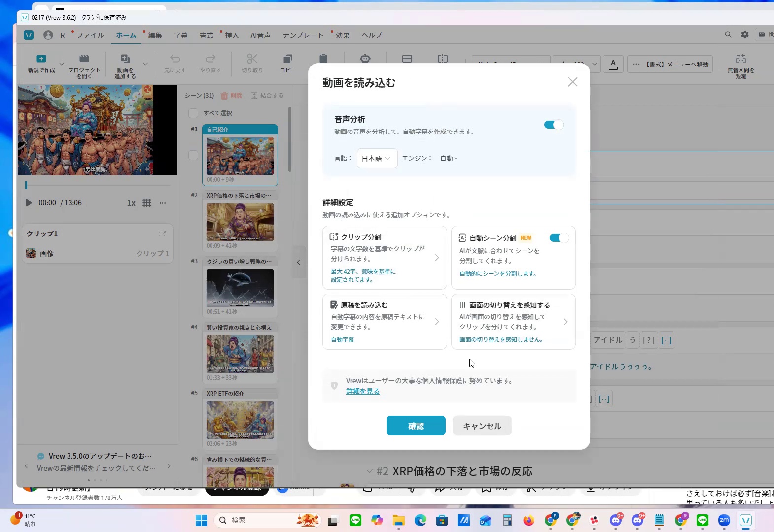Screen dimensions: 774x532
Task: Click the 動画を追加する add video icon
Action: coord(125,59)
